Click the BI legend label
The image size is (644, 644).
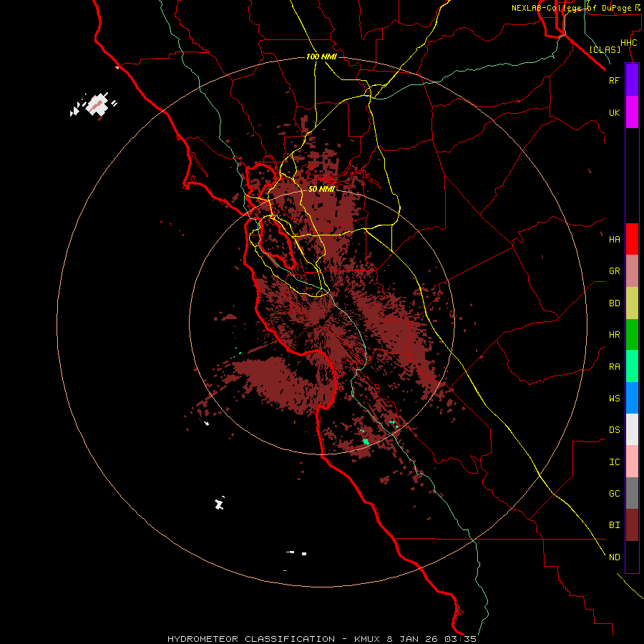[614, 525]
